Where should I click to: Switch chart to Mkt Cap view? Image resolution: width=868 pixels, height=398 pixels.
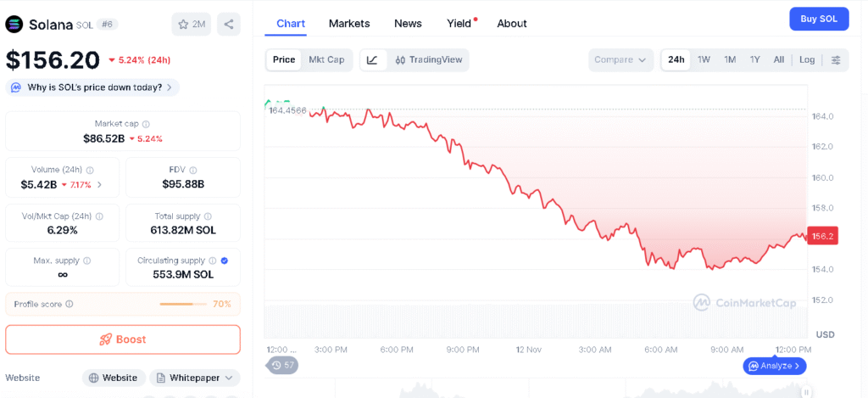click(326, 60)
